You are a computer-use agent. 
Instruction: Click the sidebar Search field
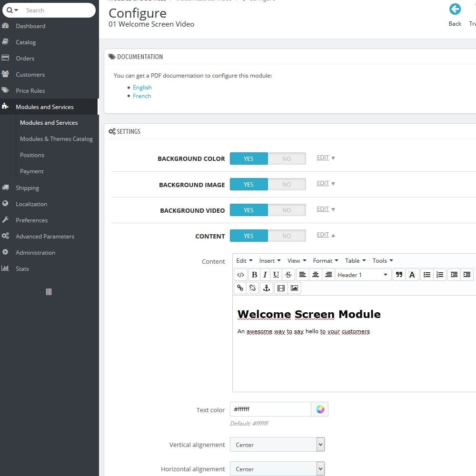(x=58, y=10)
